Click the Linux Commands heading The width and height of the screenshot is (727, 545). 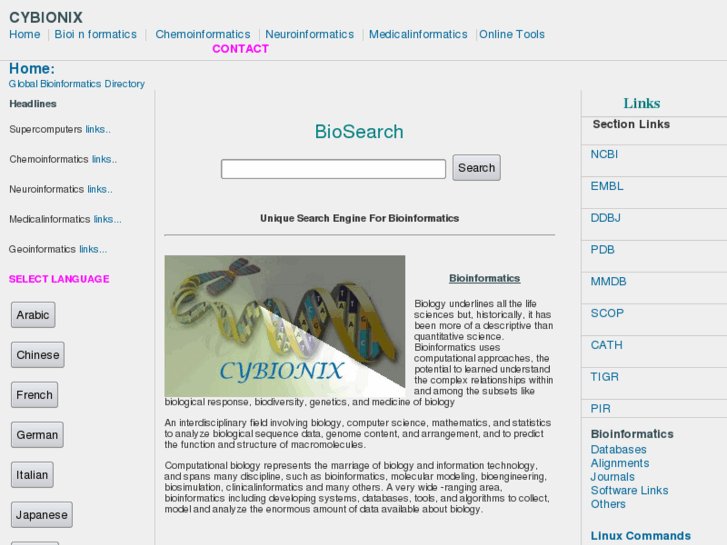pos(640,536)
